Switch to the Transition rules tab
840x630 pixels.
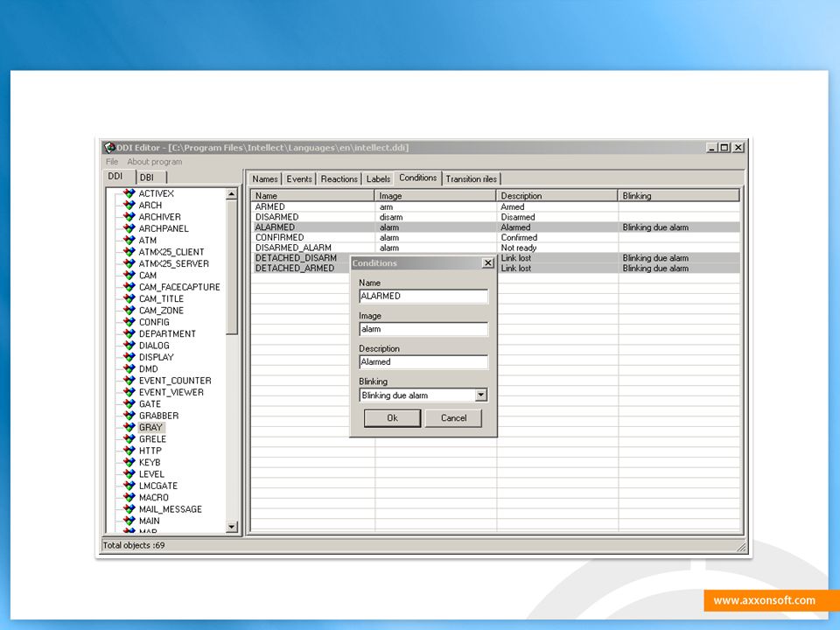472,178
